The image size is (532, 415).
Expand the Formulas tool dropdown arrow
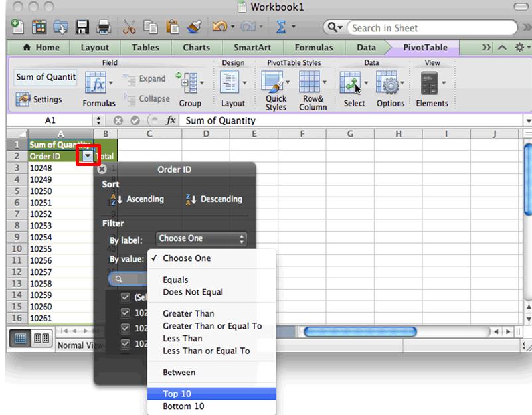point(111,83)
